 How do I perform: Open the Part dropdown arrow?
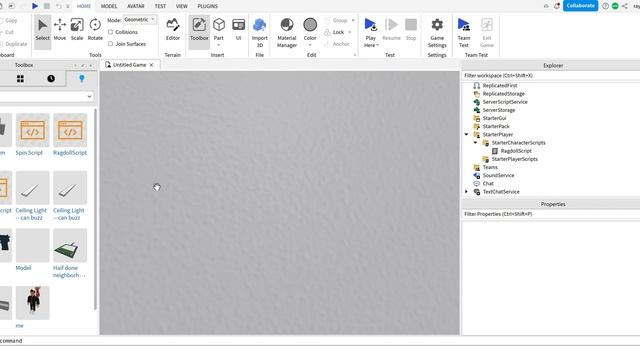pyautogui.click(x=219, y=45)
